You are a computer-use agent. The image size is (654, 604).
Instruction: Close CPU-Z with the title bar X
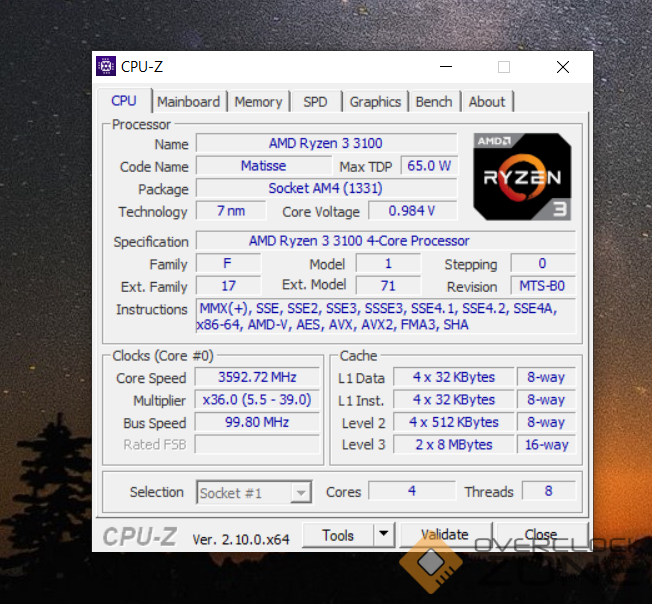tap(563, 67)
